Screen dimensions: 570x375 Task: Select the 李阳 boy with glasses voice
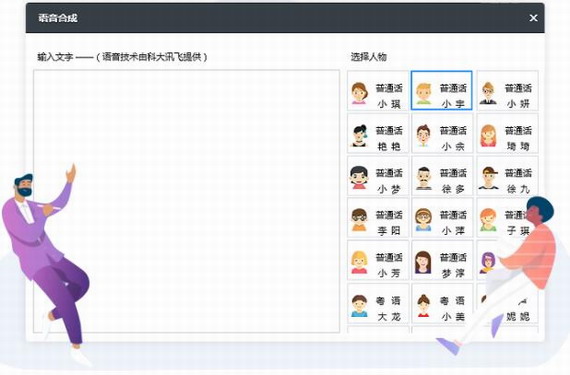pos(378,218)
